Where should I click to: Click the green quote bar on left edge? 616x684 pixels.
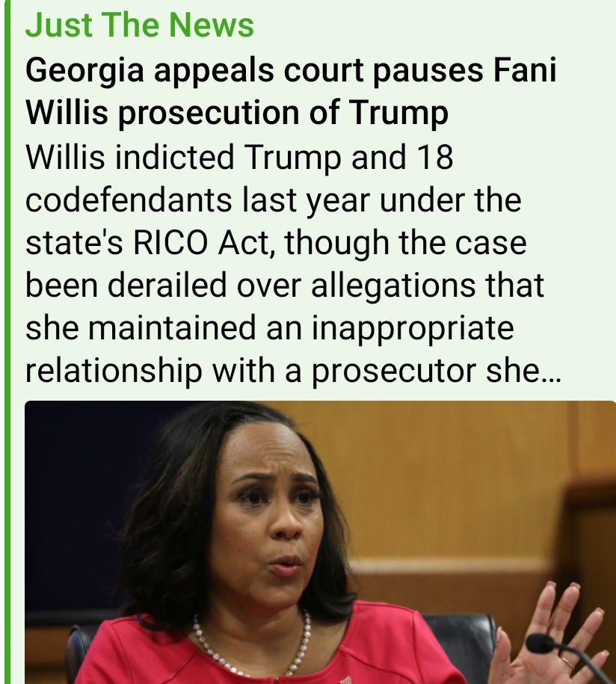(x=7, y=342)
